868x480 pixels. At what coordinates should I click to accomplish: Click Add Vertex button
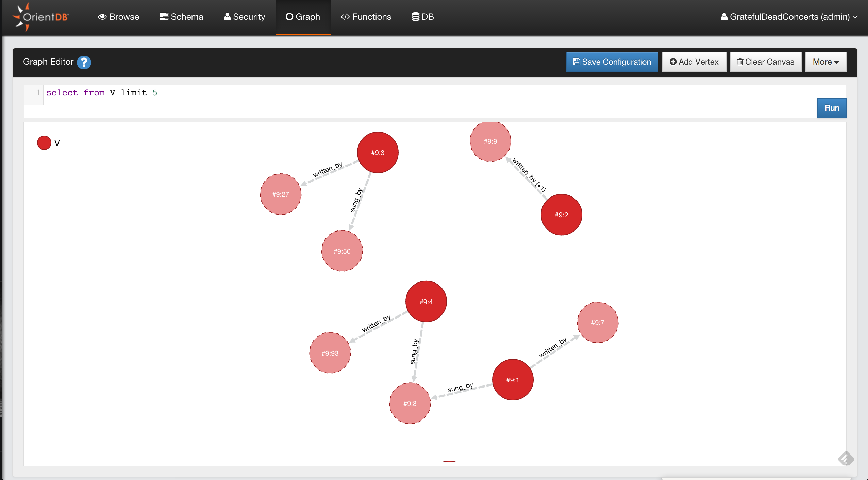click(x=694, y=62)
